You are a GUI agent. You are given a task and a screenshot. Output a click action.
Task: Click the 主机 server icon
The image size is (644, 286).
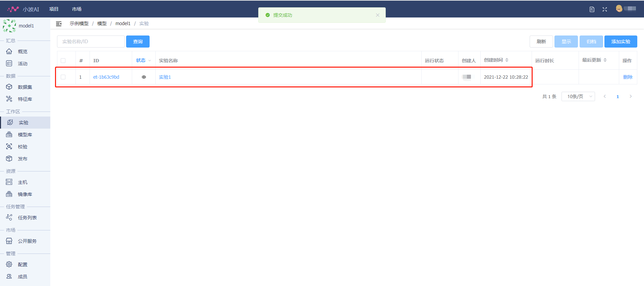coord(9,182)
